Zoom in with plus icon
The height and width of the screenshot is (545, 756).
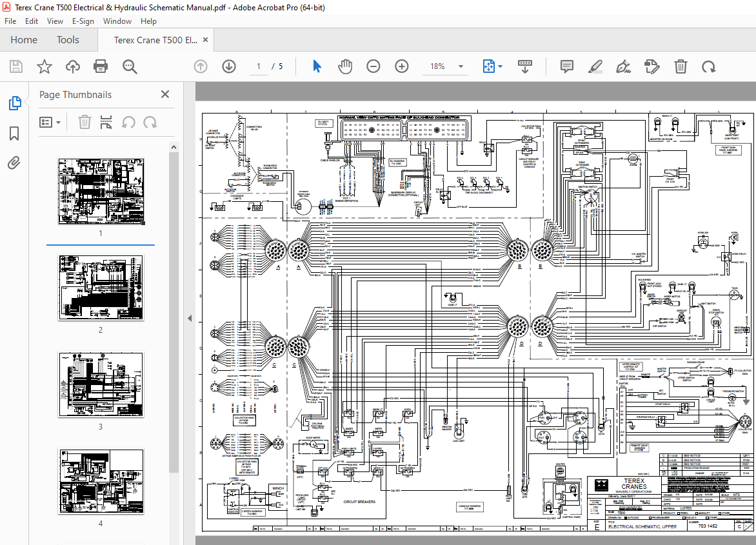click(402, 66)
